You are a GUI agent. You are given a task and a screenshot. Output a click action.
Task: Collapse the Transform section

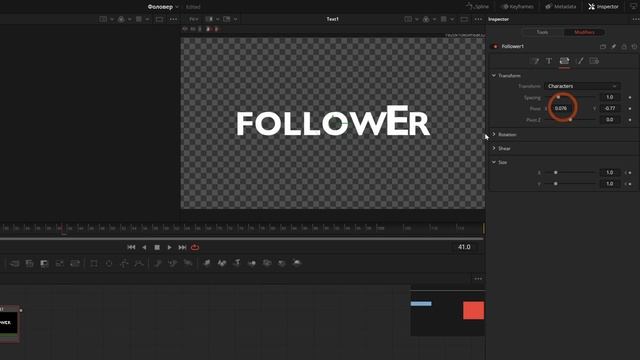[x=494, y=76]
